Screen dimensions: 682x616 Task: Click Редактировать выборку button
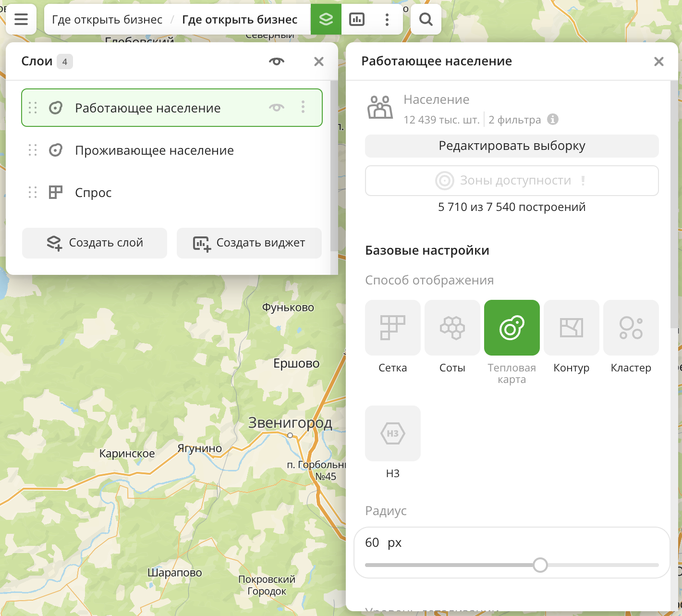pos(511,146)
